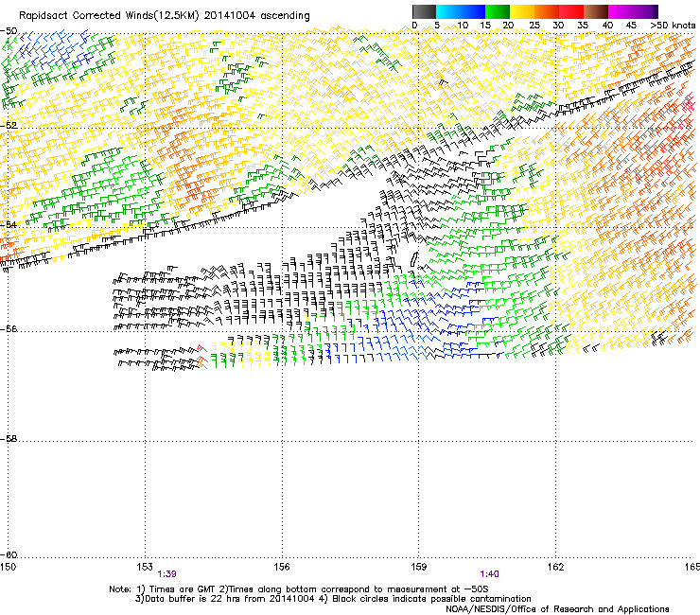Click the '159' longitude axis label
Image resolution: width=700 pixels, height=615 pixels.
[x=418, y=567]
